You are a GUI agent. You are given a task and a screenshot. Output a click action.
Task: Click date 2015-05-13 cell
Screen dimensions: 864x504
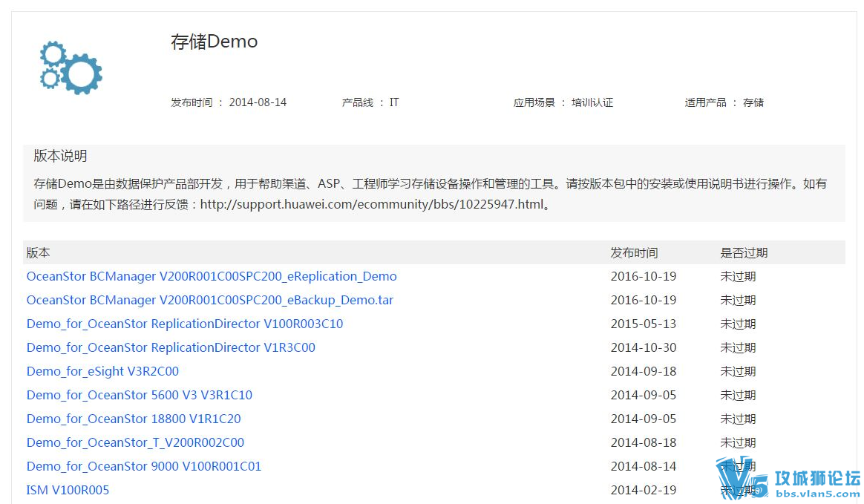pyautogui.click(x=643, y=324)
